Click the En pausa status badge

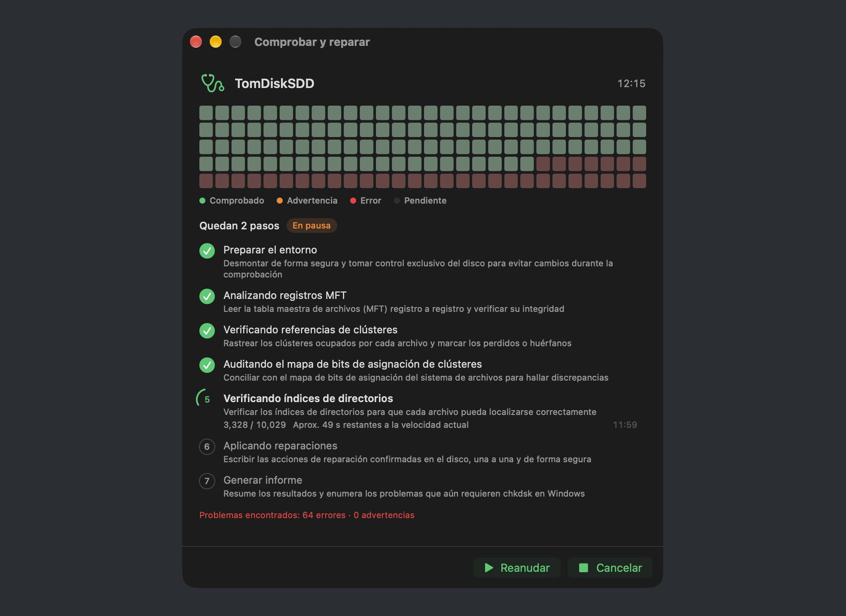coord(311,225)
